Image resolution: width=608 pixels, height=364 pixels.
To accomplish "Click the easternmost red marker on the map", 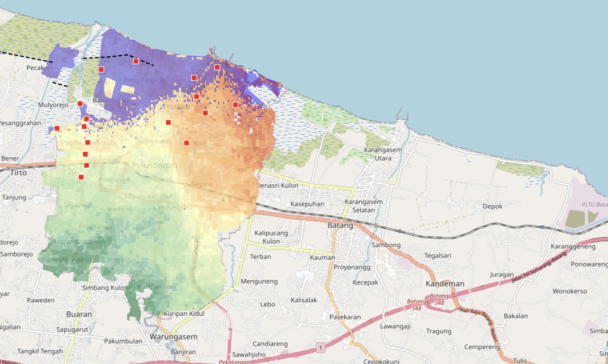I will tap(235, 105).
